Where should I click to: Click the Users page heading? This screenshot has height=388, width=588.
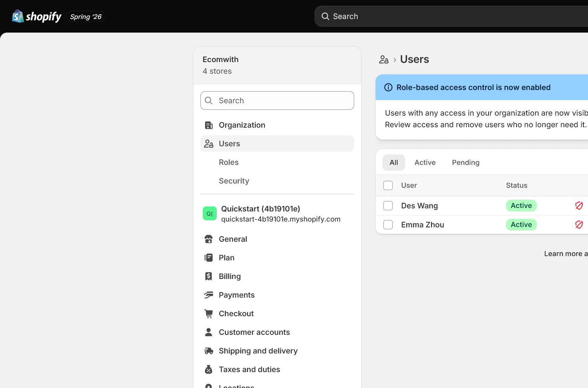click(x=414, y=59)
